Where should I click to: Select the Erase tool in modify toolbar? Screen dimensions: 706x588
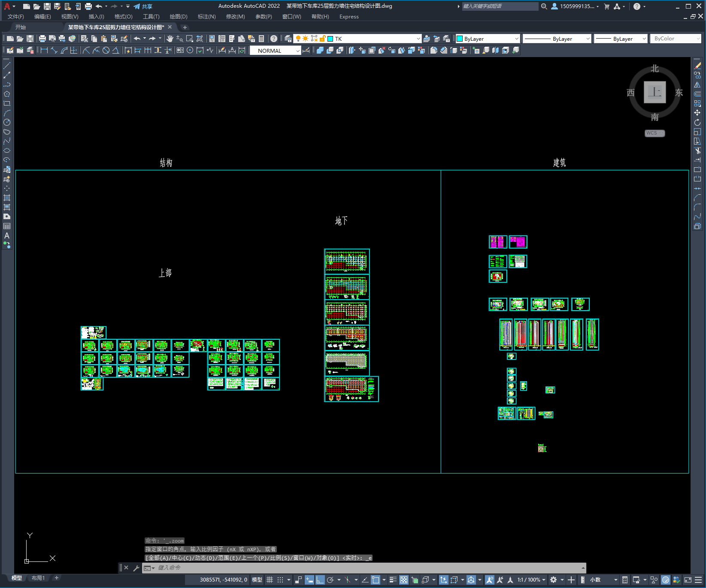pos(697,66)
